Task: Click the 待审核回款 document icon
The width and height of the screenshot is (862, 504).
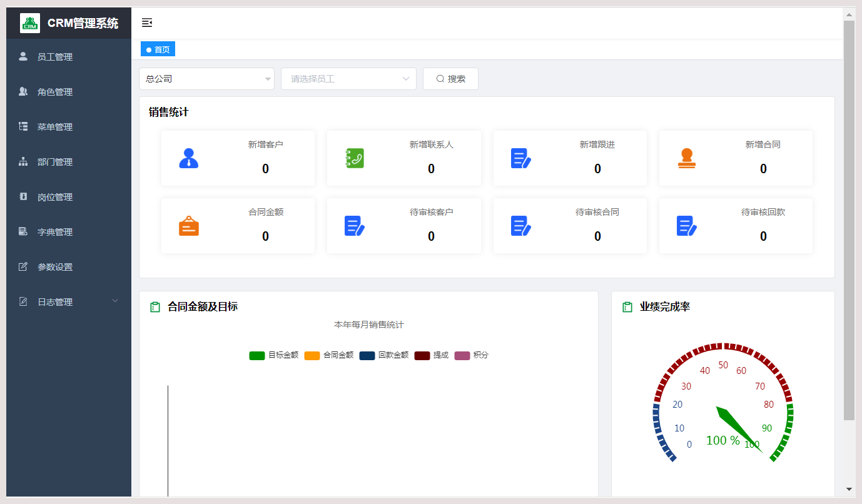Action: point(687,226)
